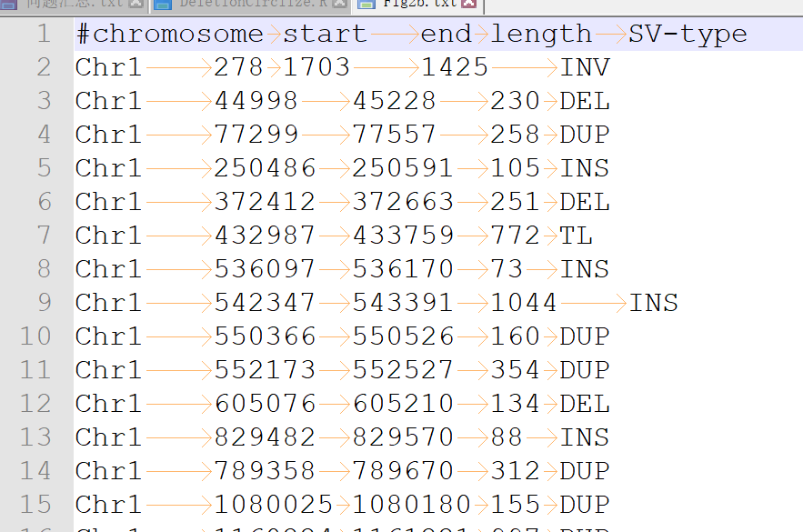Click the TL type on line 7

tap(577, 236)
